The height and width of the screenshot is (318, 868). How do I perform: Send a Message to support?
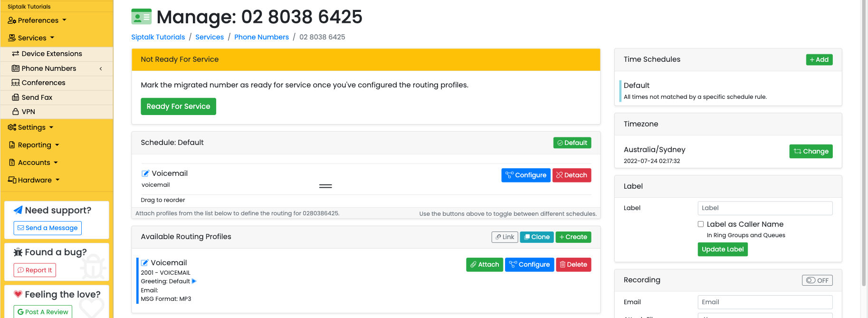[48, 228]
